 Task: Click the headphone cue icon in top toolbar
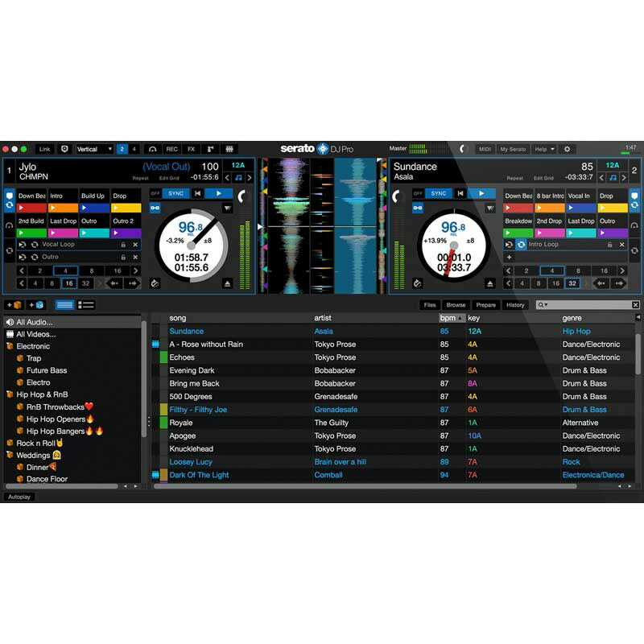point(152,149)
